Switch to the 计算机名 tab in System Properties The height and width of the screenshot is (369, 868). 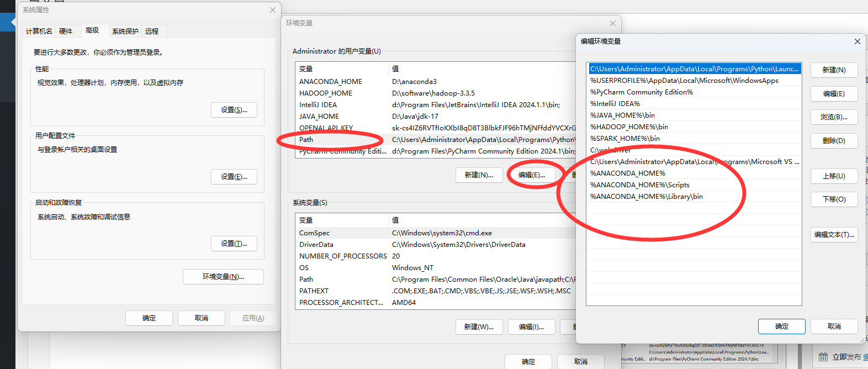click(39, 31)
